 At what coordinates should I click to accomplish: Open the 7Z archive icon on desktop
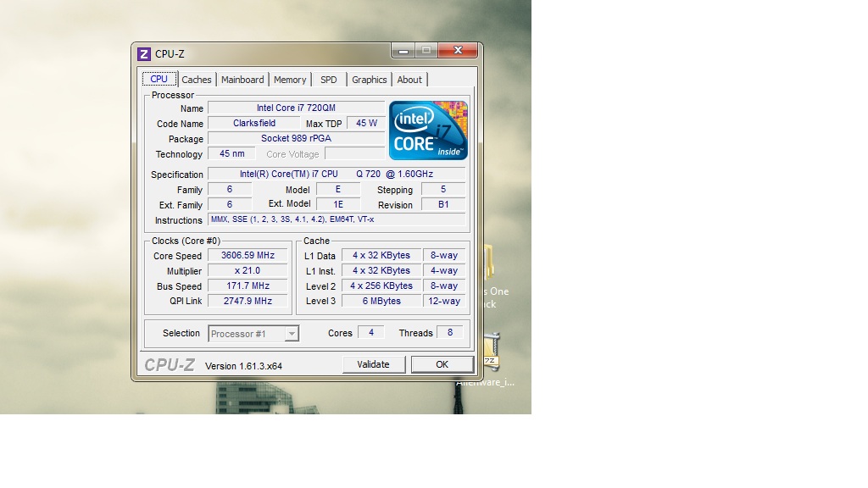[492, 352]
